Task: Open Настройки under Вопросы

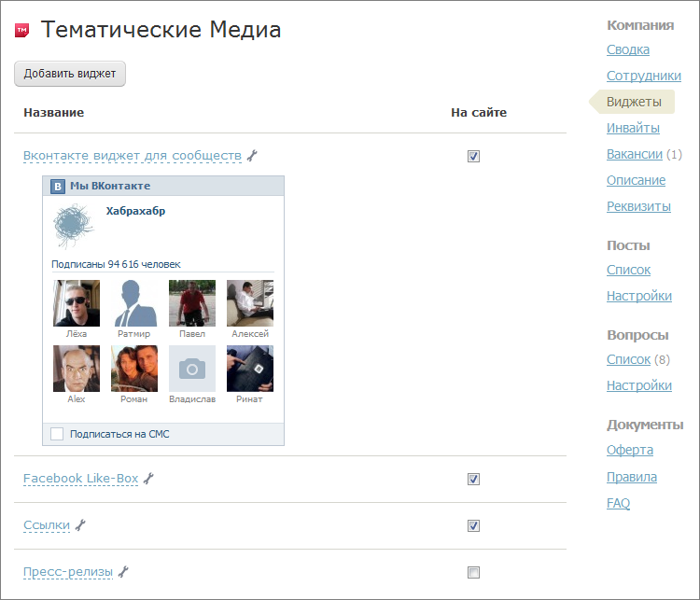Action: click(638, 385)
